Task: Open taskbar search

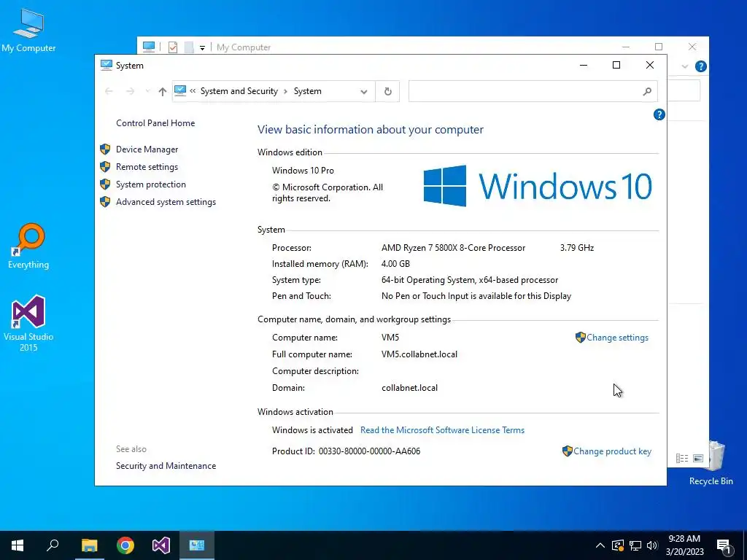Action: pyautogui.click(x=53, y=545)
